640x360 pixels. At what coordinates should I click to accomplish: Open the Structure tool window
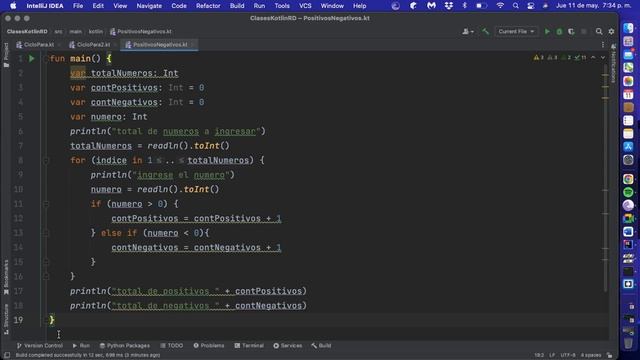[x=6, y=319]
